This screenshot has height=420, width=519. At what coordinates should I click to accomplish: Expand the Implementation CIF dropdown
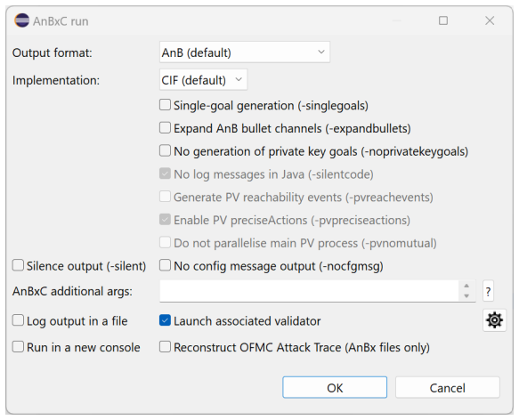coord(203,80)
